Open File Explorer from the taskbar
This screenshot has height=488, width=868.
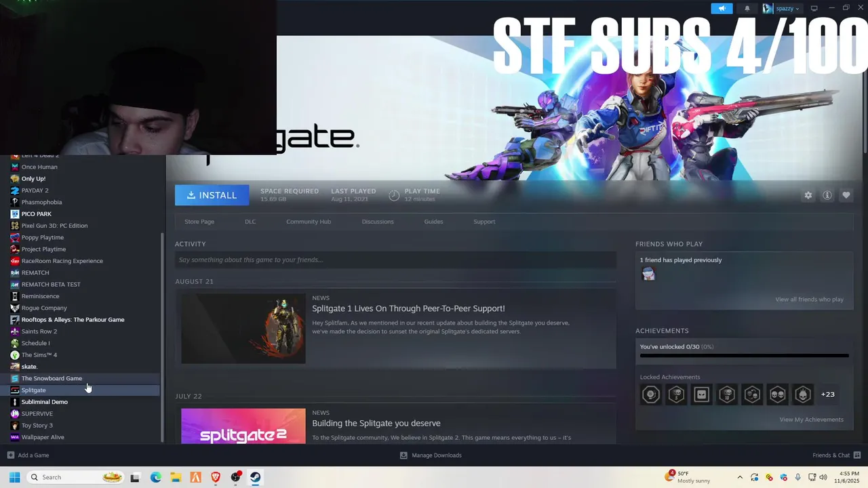click(175, 477)
